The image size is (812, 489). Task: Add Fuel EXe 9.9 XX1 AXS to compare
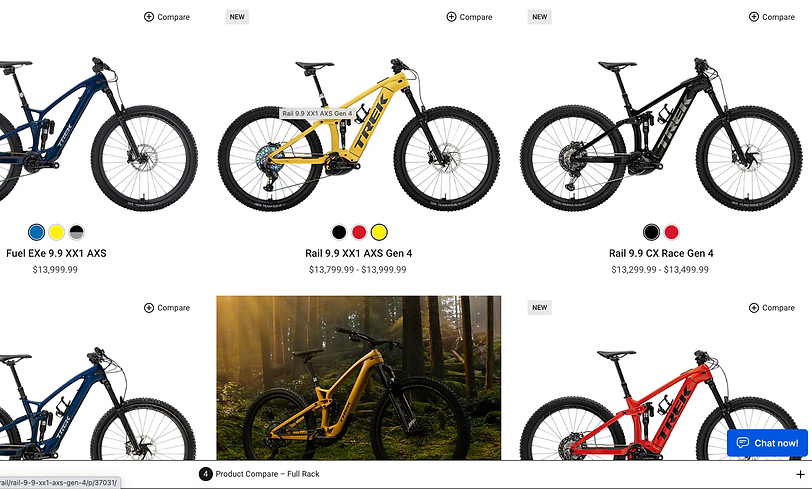(167, 17)
